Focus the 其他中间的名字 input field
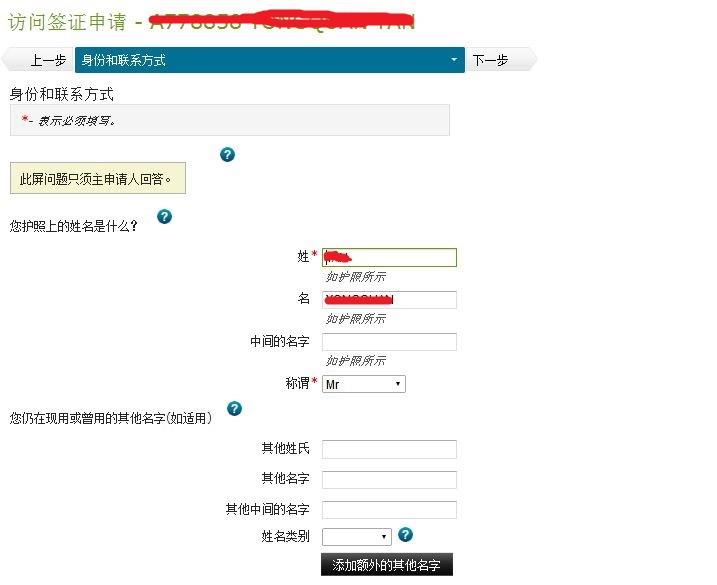717x585 pixels. click(x=389, y=510)
